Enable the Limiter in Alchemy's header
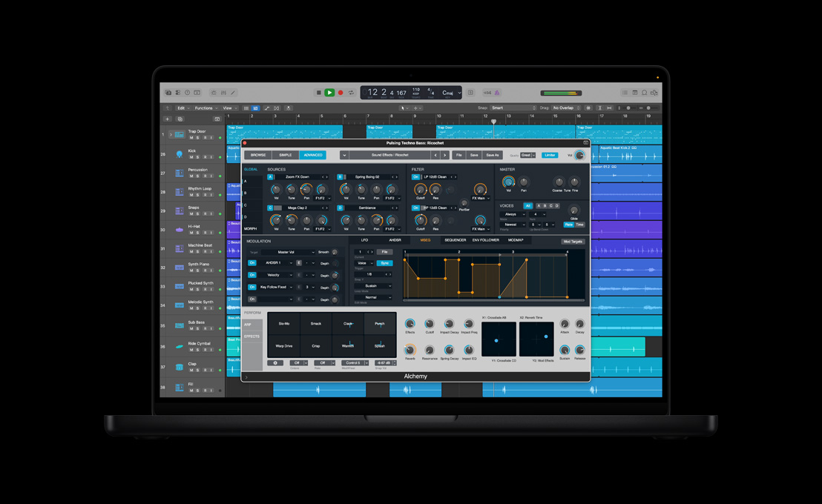 [x=550, y=155]
